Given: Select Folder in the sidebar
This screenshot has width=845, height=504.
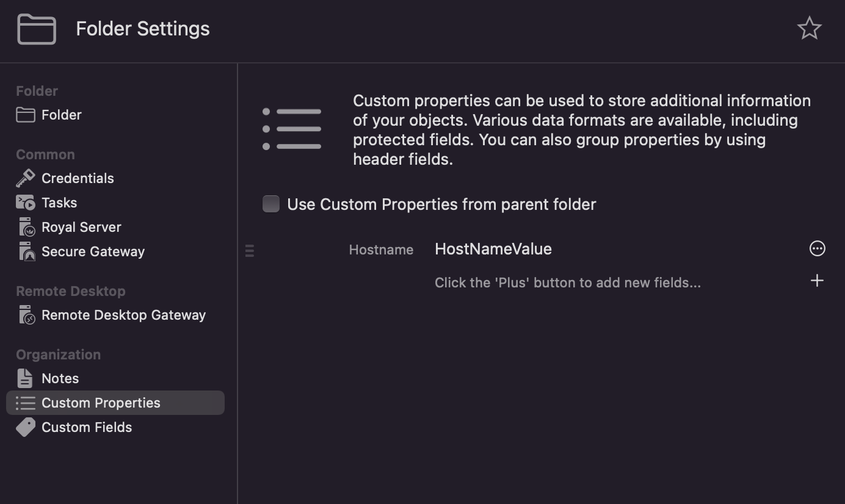Looking at the screenshot, I should (x=61, y=115).
